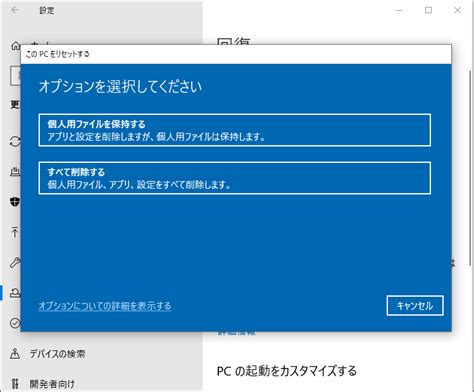Viewport: 474px width, 392px height.
Task: Go back with Settings back arrow
Action: pos(15,10)
